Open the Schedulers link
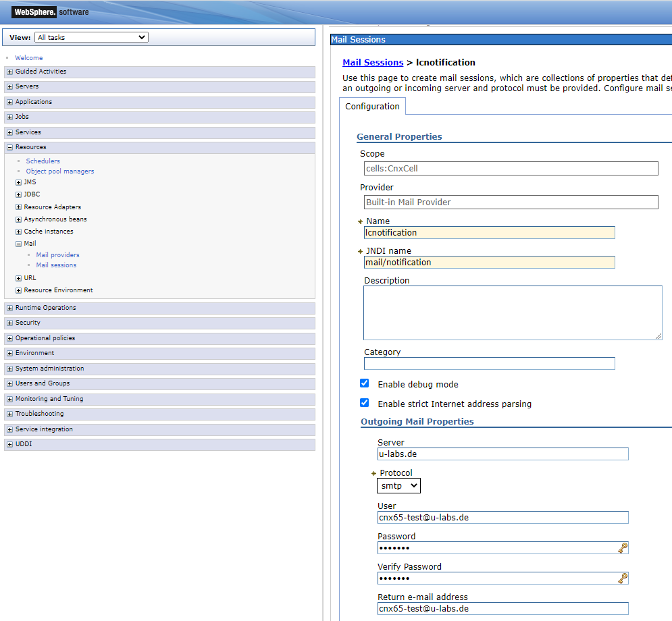672x621 pixels. (x=43, y=161)
